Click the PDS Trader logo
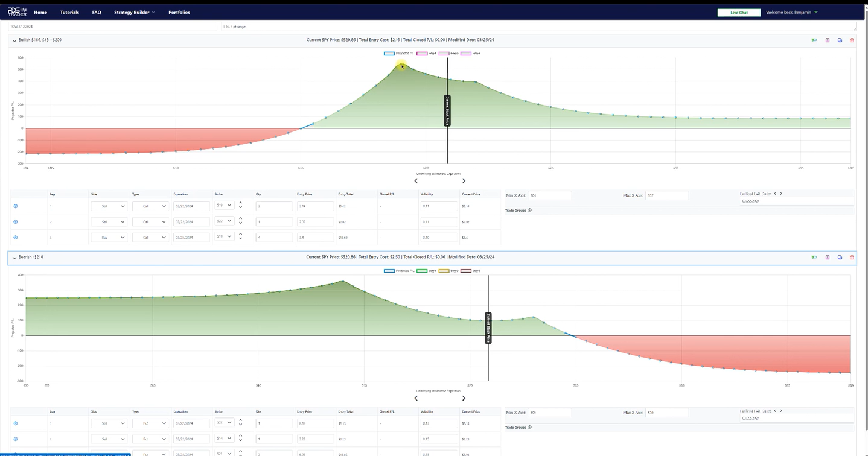Viewport: 868px width, 456px height. (x=17, y=12)
